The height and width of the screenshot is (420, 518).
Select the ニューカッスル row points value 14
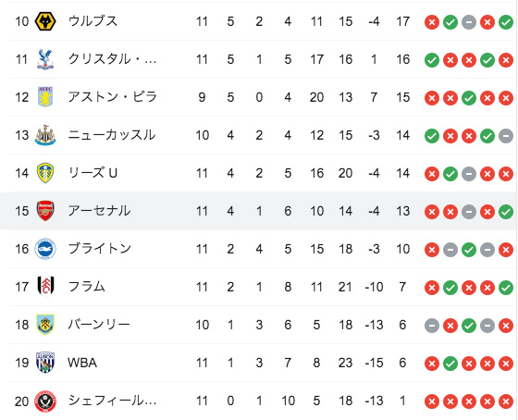[402, 135]
